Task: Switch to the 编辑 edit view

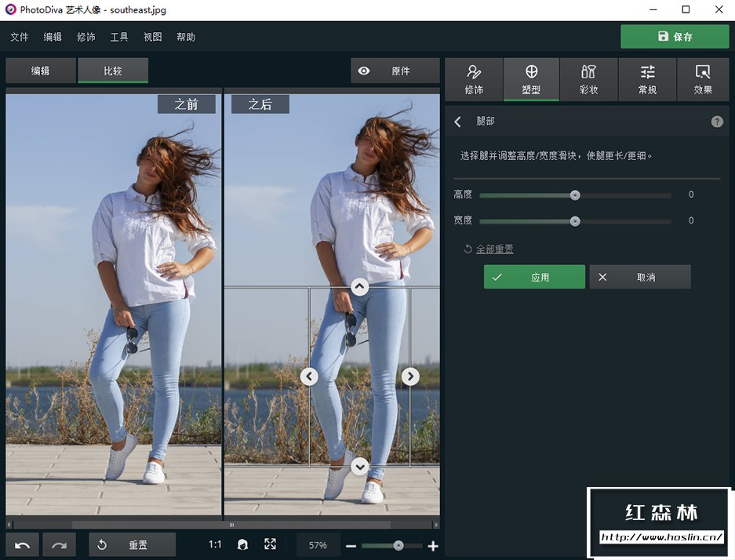Action: [41, 71]
